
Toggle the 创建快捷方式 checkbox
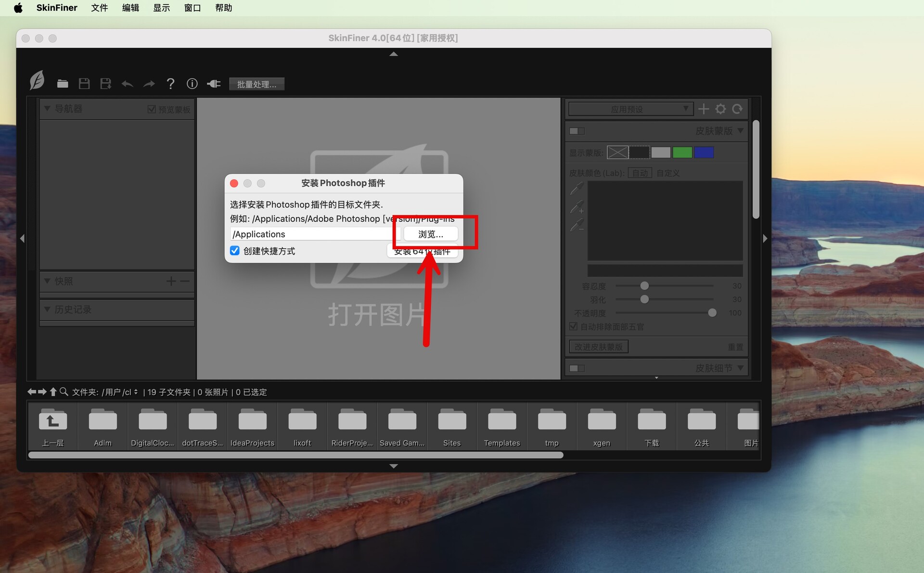click(x=235, y=251)
